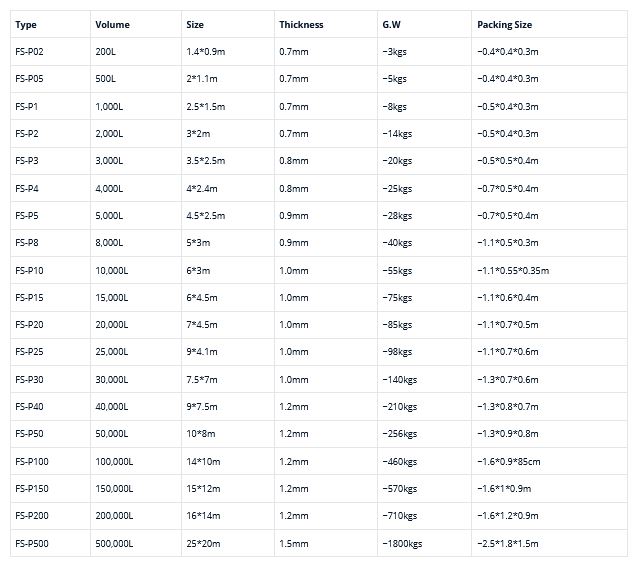Click the ~1.6*0.9*85cm packing size cell

click(x=512, y=461)
